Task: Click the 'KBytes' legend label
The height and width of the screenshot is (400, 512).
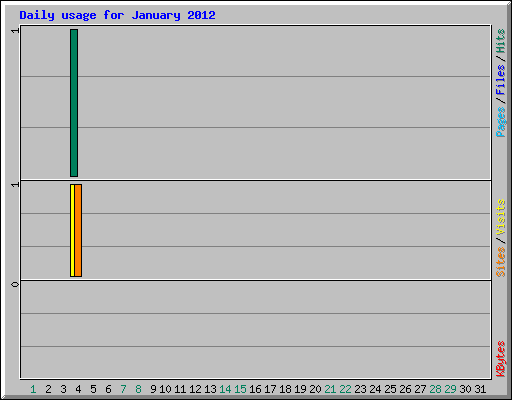Action: click(x=500, y=359)
